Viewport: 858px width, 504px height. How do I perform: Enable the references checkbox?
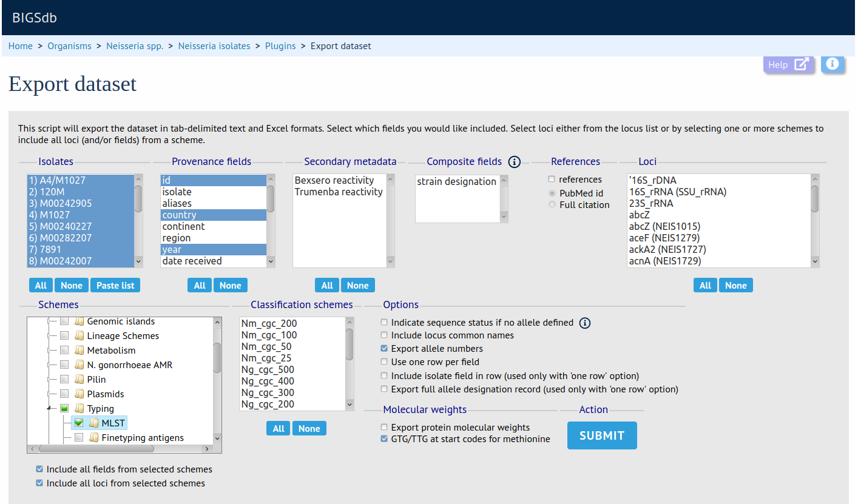552,180
